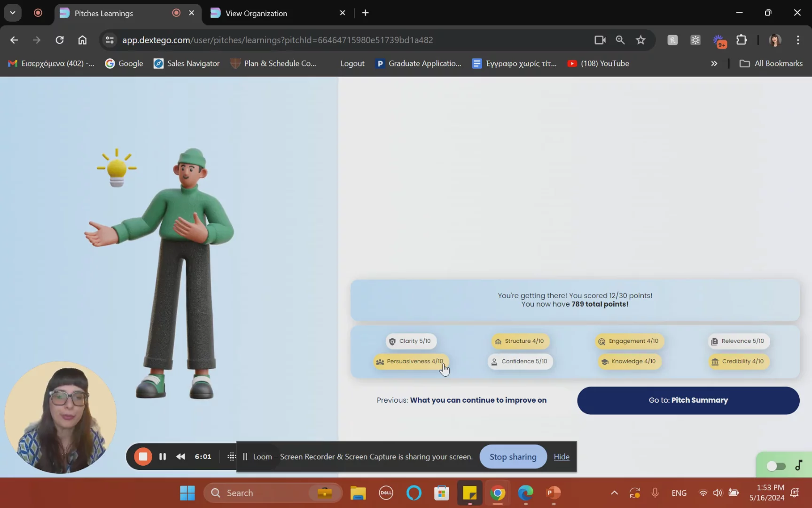This screenshot has width=812, height=508.
Task: Click the Loom rewind icon
Action: click(180, 457)
